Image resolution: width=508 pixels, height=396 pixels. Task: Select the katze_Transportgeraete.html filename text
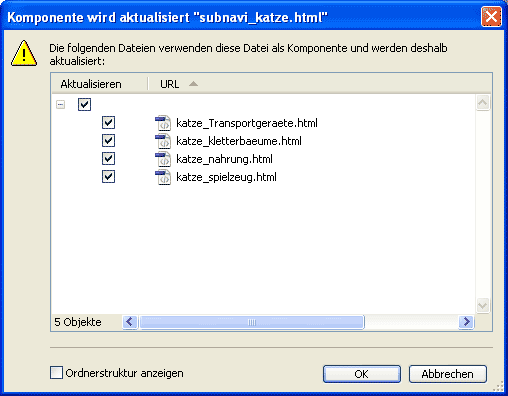click(x=247, y=123)
